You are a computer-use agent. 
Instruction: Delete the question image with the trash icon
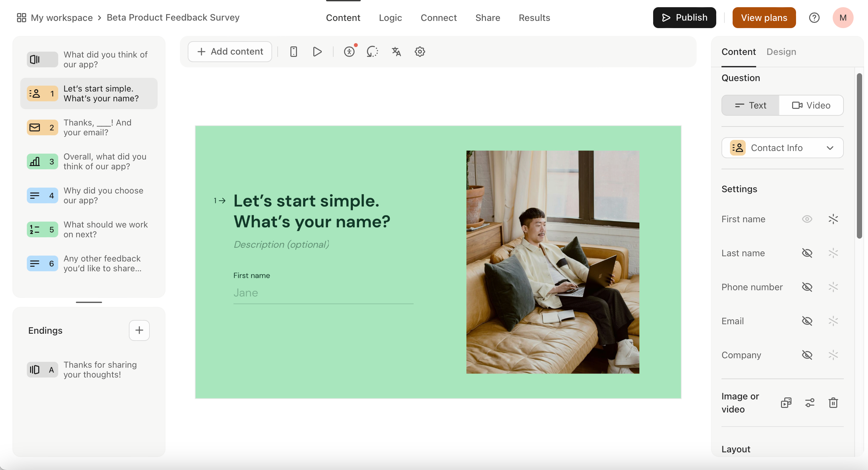point(833,403)
